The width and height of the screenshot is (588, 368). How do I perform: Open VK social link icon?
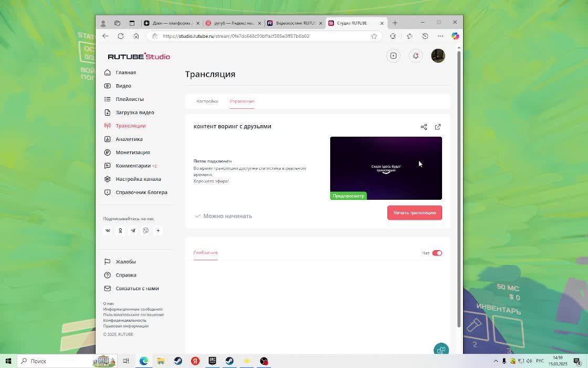coord(108,231)
